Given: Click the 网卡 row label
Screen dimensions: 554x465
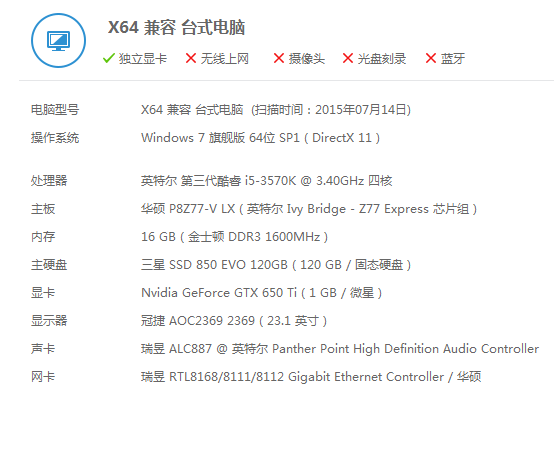Looking at the screenshot, I should pos(43,377).
